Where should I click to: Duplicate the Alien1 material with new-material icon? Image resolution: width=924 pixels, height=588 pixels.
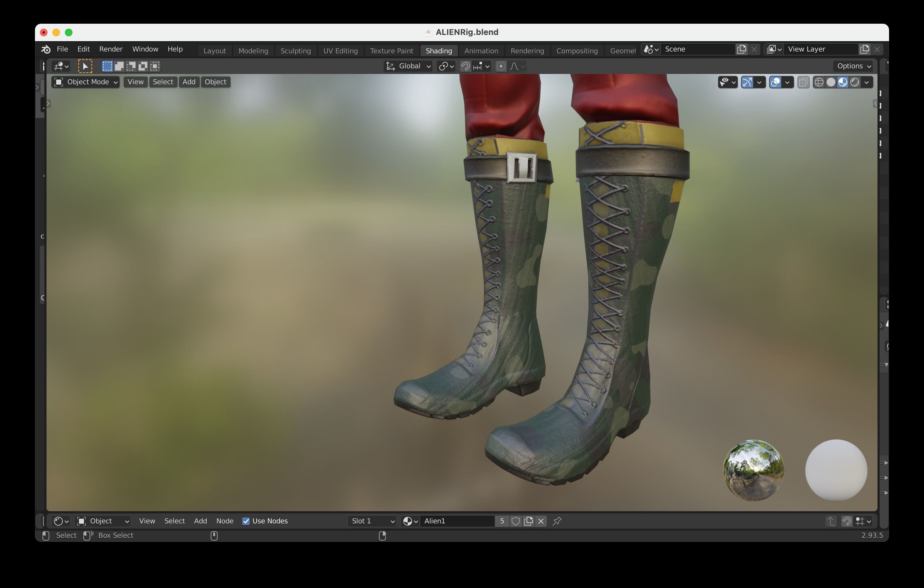528,521
